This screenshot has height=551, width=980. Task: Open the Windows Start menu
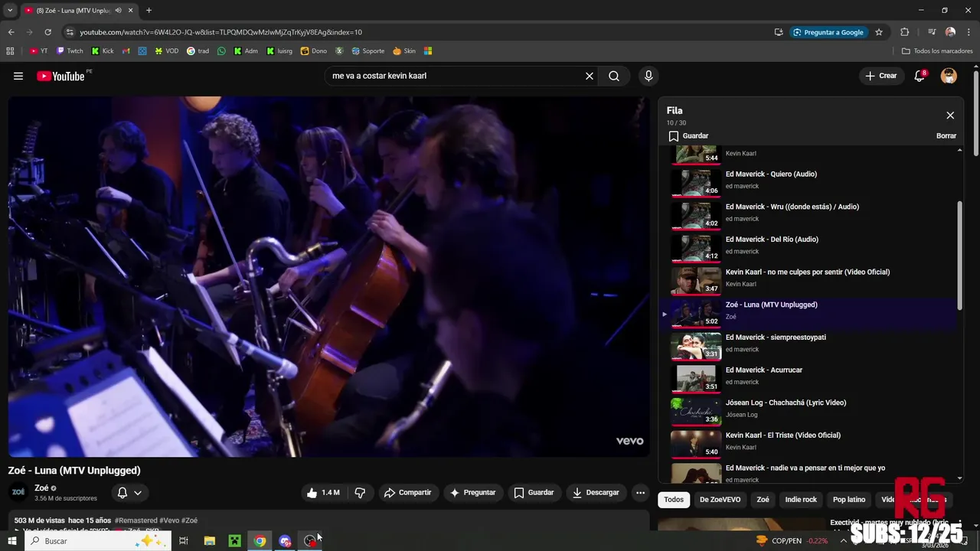coord(11,541)
